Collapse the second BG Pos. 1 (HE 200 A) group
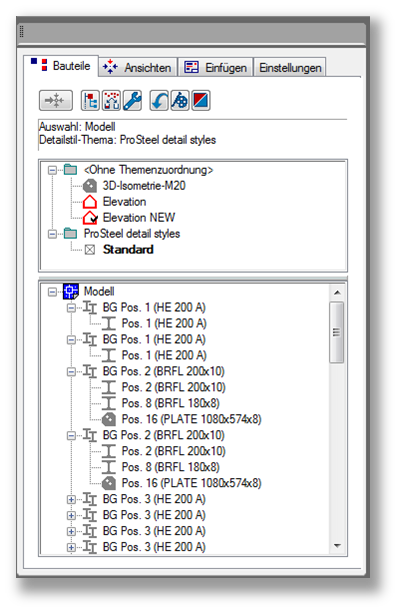The image size is (399, 612). pyautogui.click(x=71, y=340)
